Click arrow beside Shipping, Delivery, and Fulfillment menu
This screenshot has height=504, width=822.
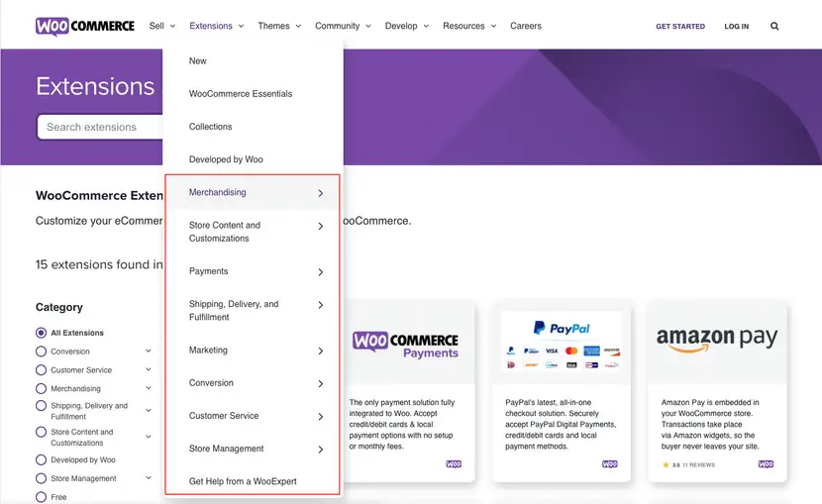320,305
